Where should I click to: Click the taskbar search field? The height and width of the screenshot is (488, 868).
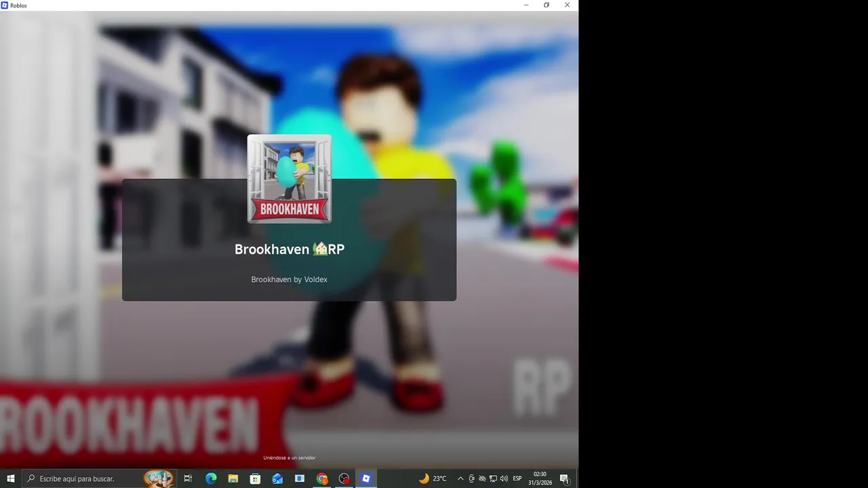(x=98, y=479)
